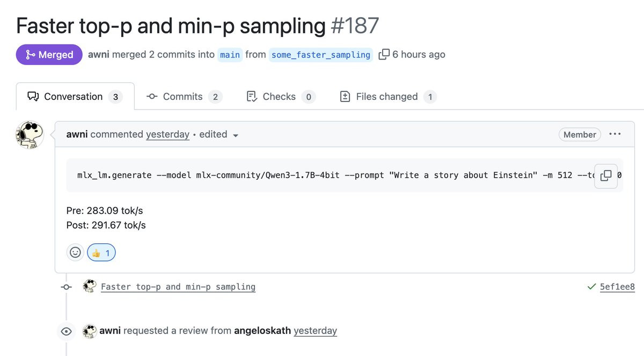This screenshot has height=356, width=644.
Task: Open the Files changed tab
Action: (389, 97)
